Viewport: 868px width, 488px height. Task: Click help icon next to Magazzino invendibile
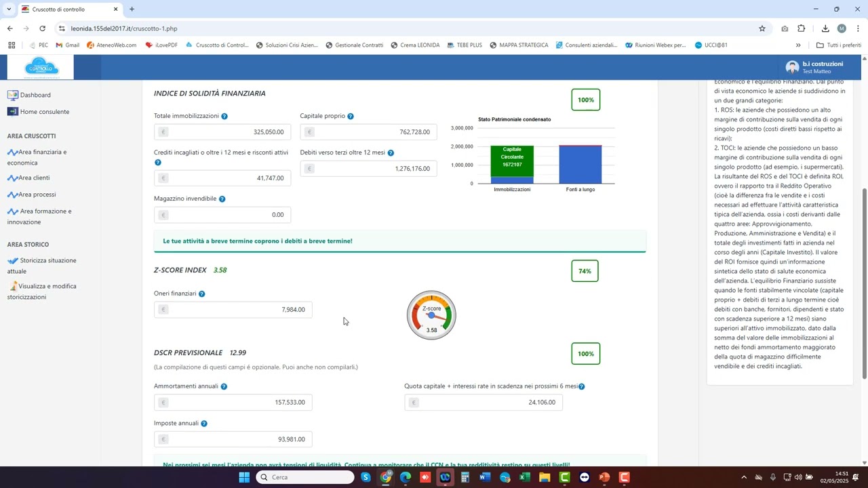point(222,199)
